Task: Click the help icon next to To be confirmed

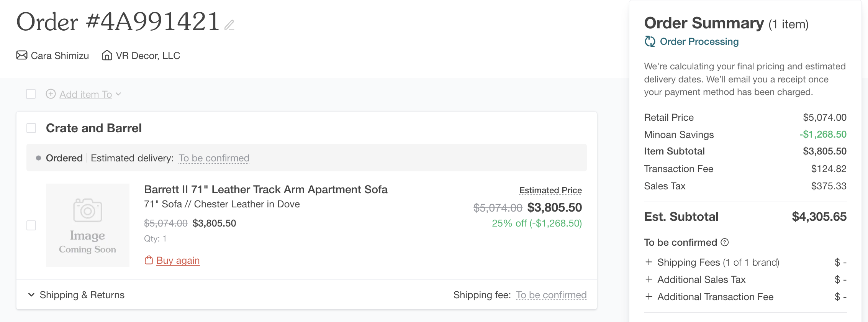Action: coord(724,242)
